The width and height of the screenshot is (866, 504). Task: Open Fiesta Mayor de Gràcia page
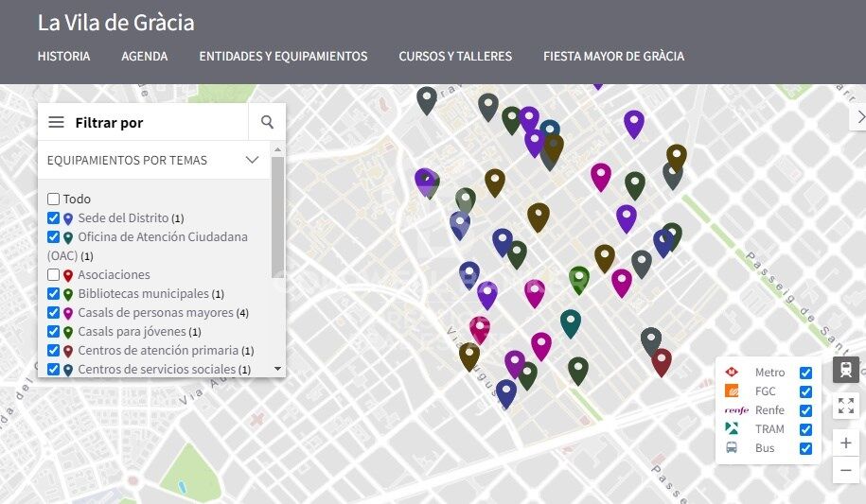click(613, 56)
